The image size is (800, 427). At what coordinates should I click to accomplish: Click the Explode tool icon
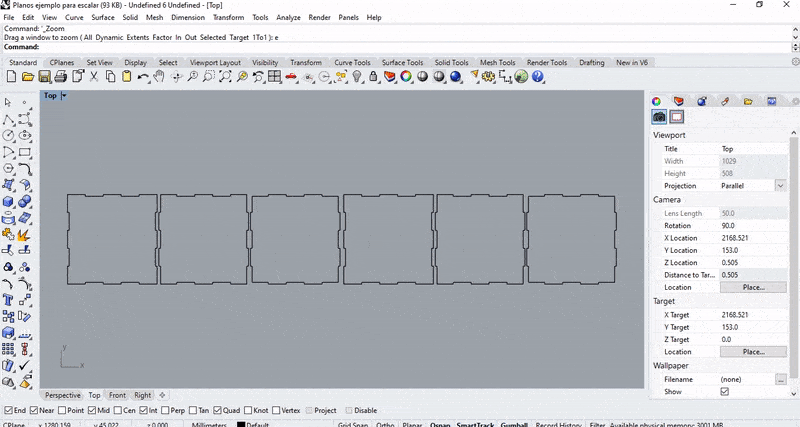(24, 235)
